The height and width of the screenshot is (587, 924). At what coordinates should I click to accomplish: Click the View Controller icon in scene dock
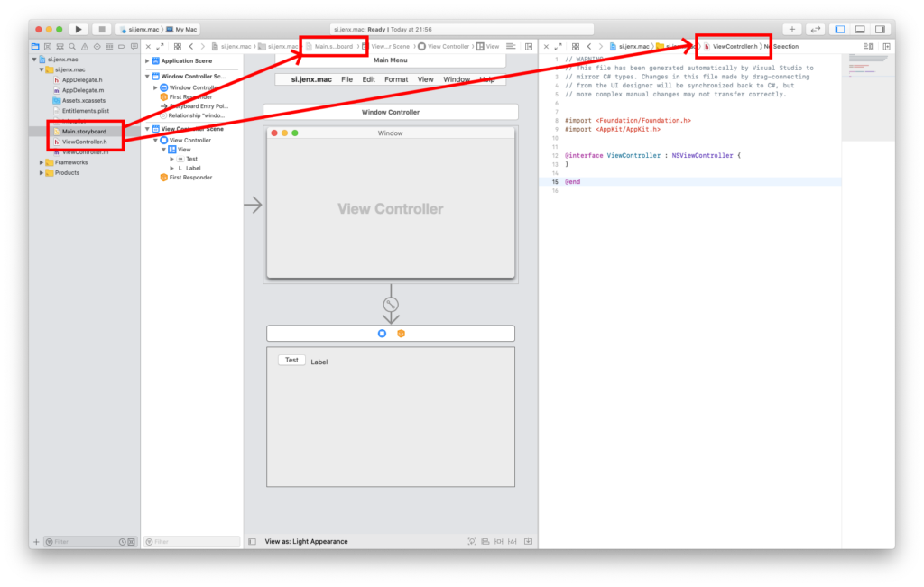(382, 334)
